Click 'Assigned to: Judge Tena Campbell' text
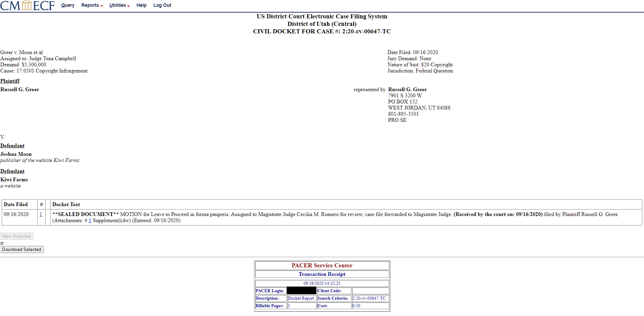Screen dimensions: 644x316 tap(38, 59)
